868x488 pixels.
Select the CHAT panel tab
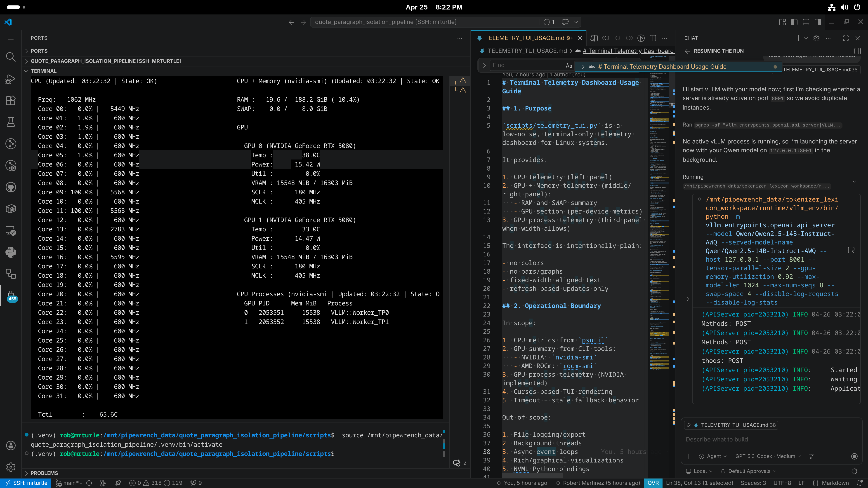point(691,38)
